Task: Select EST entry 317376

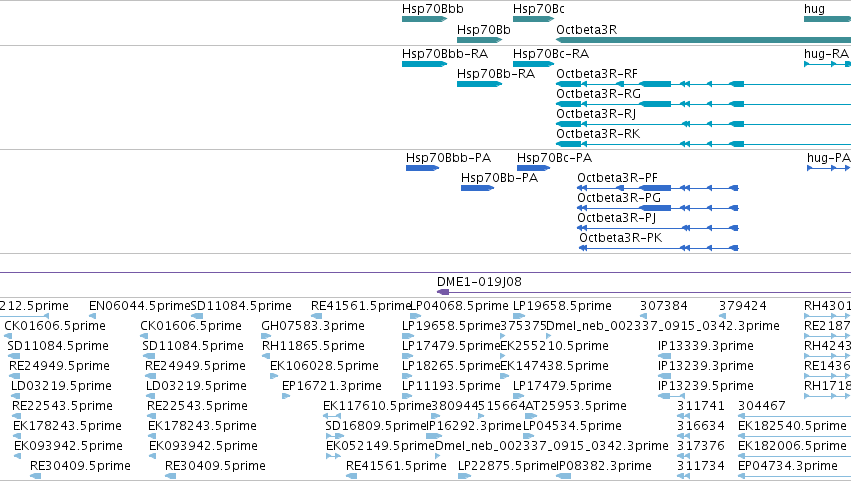Action: [701, 447]
